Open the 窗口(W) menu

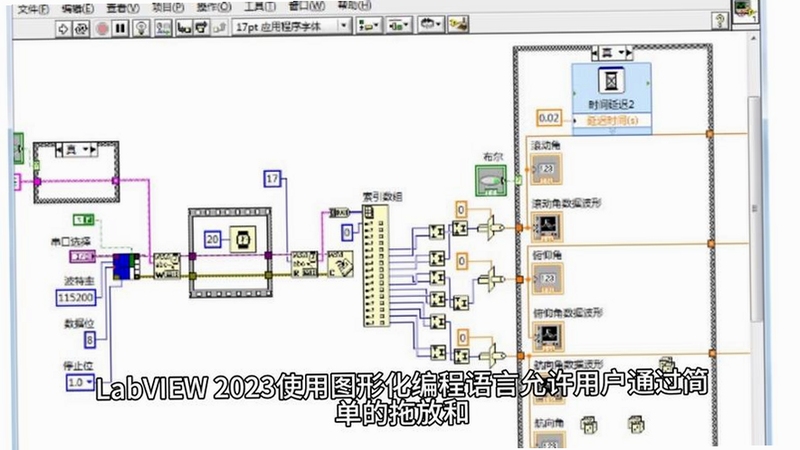(306, 6)
